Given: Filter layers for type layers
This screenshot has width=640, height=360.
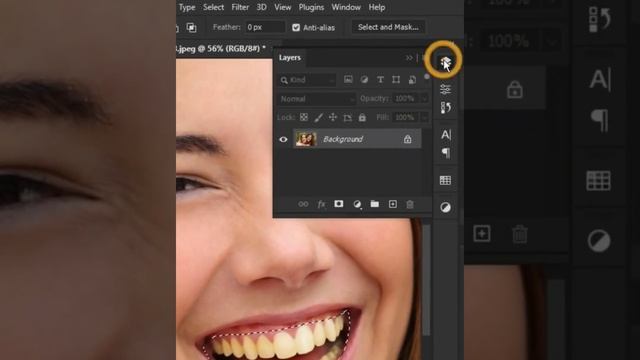Looking at the screenshot, I should point(380,80).
